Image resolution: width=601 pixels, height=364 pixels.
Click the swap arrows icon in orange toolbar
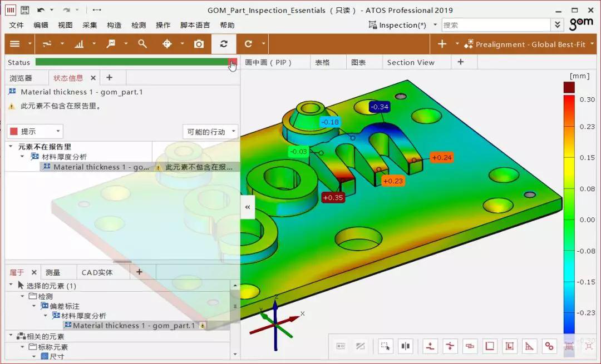click(x=47, y=44)
